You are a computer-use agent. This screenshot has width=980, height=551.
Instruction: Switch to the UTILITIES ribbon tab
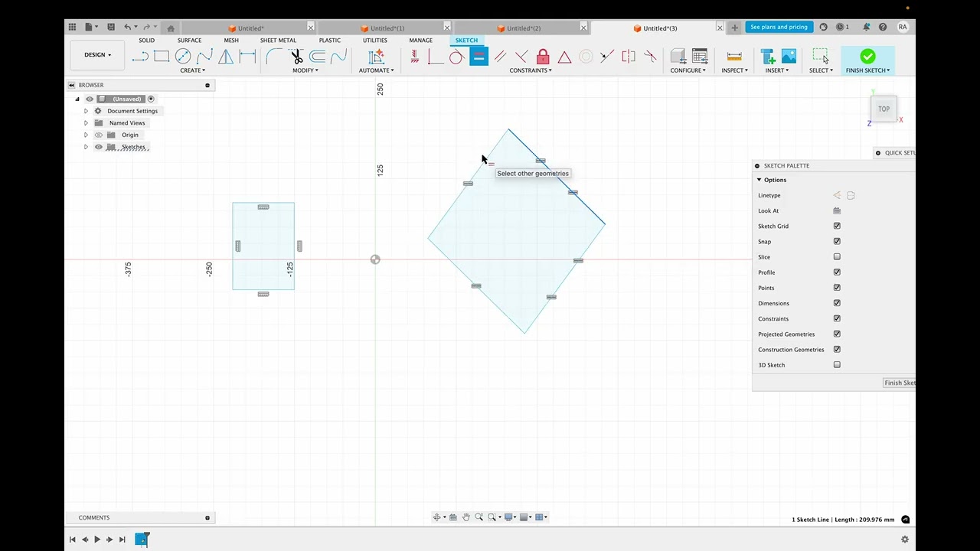pos(374,41)
